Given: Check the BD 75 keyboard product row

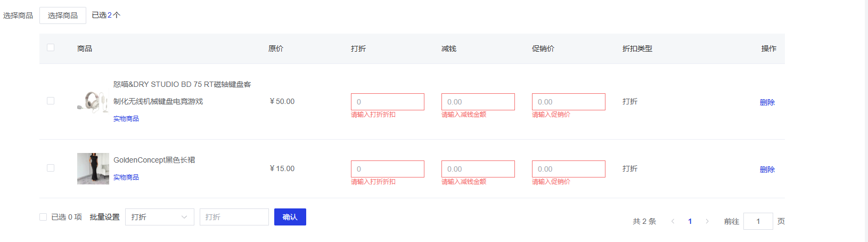Looking at the screenshot, I should (x=51, y=101).
